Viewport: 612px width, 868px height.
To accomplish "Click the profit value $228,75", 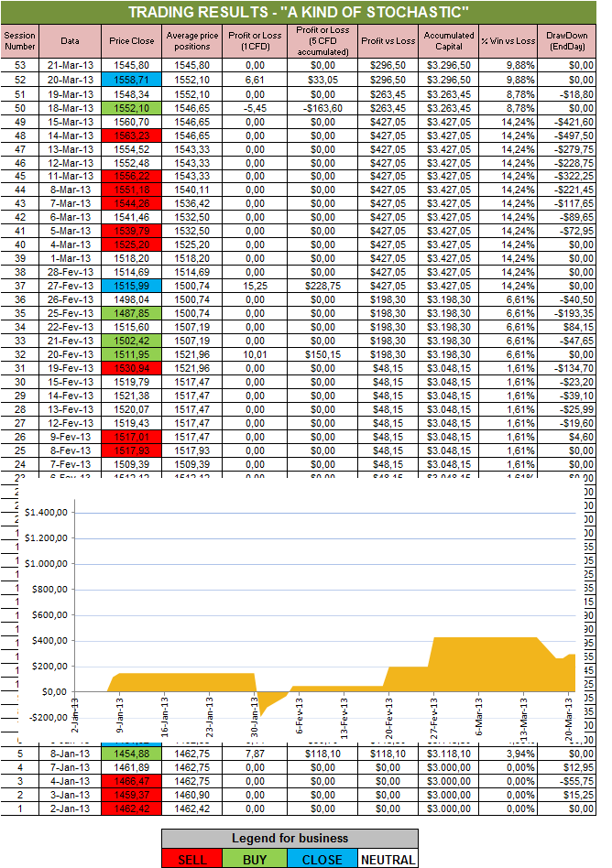I will (322, 286).
